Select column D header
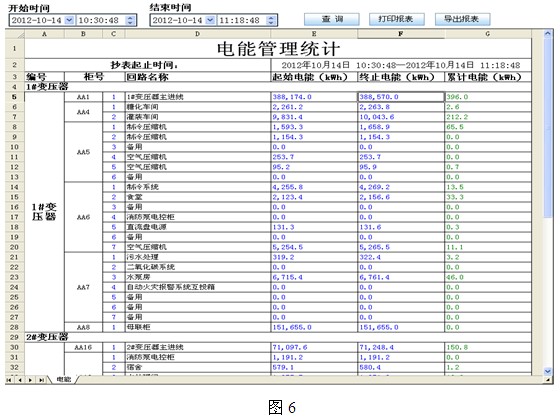Image resolution: width=560 pixels, height=419 pixels. [x=198, y=34]
